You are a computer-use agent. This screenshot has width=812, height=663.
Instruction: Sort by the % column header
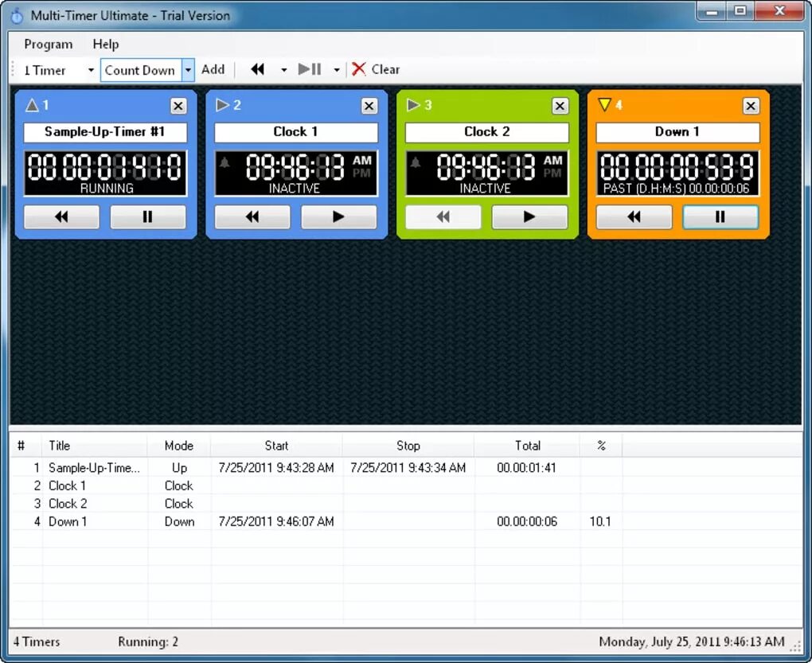point(601,446)
